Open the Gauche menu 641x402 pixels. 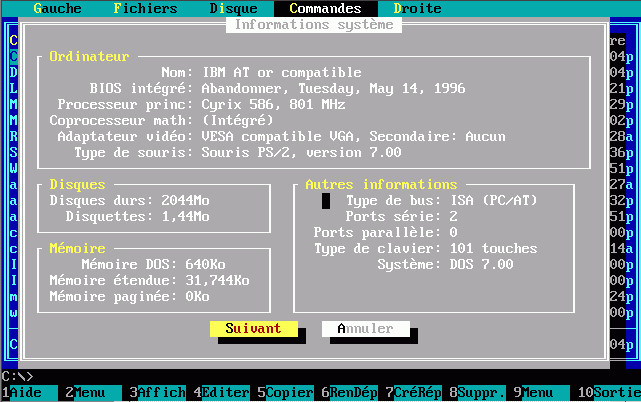tap(57, 8)
